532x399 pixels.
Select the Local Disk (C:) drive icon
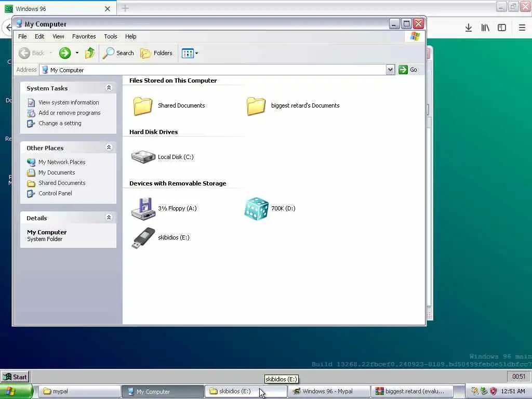pyautogui.click(x=143, y=157)
